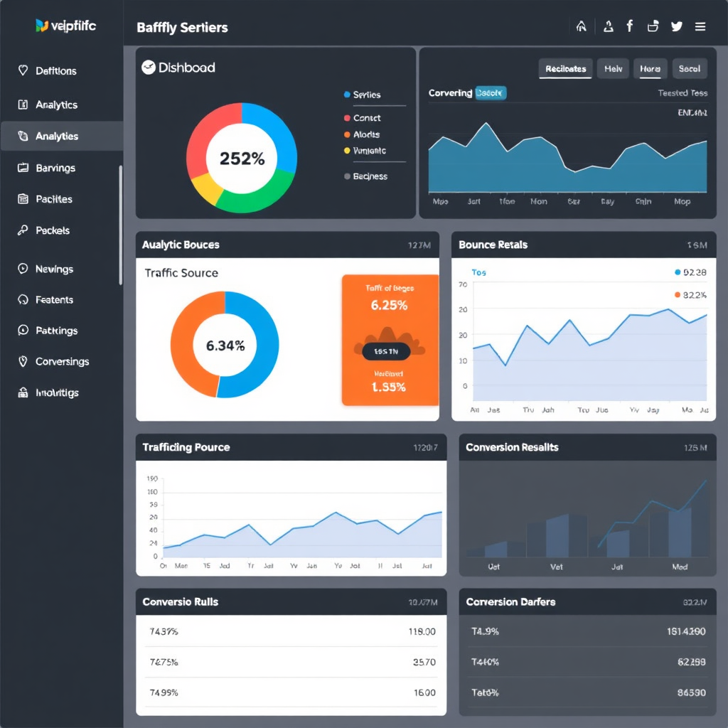Open the user profile icon in the header
The width and height of the screenshot is (728, 728).
(606, 26)
